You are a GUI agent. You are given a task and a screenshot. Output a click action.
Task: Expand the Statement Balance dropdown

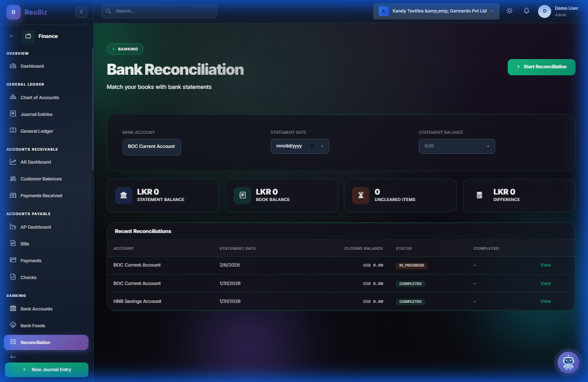pos(488,146)
